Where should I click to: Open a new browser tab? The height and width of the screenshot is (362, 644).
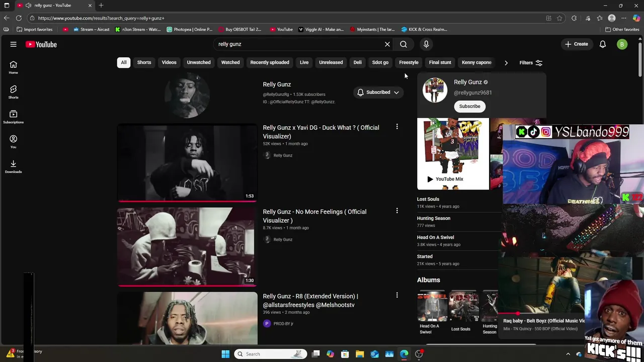point(101,6)
